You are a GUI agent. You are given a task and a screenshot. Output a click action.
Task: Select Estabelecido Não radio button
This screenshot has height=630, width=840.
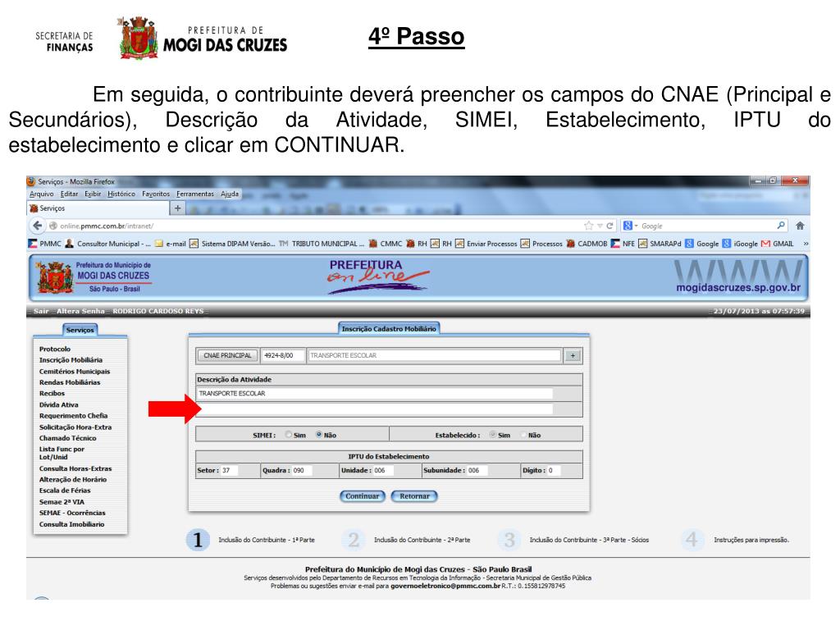coord(523,435)
